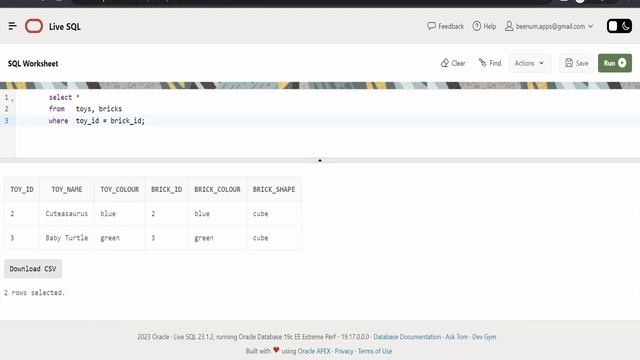
Task: Open the Oracle APEX link
Action: [314, 351]
